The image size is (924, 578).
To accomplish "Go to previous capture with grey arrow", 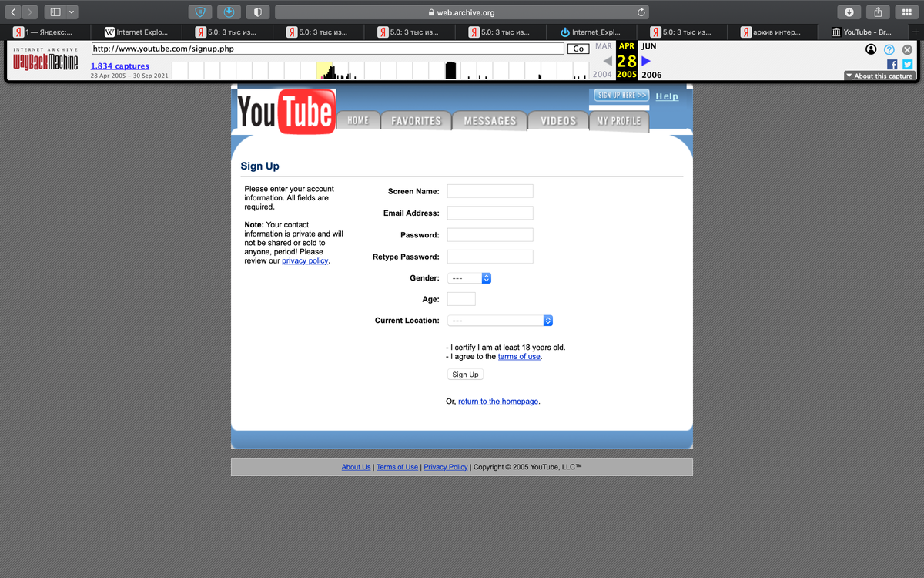I will click(x=608, y=61).
